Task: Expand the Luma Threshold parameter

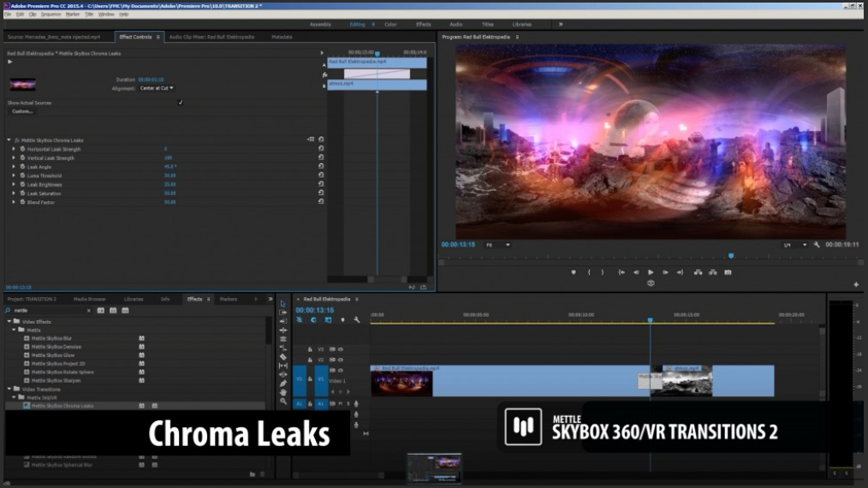Action: (x=14, y=175)
